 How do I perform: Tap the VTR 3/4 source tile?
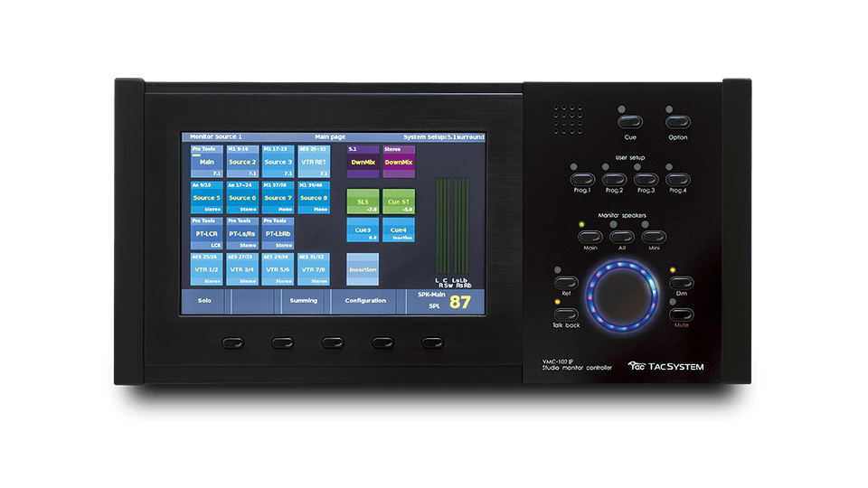[x=242, y=269]
